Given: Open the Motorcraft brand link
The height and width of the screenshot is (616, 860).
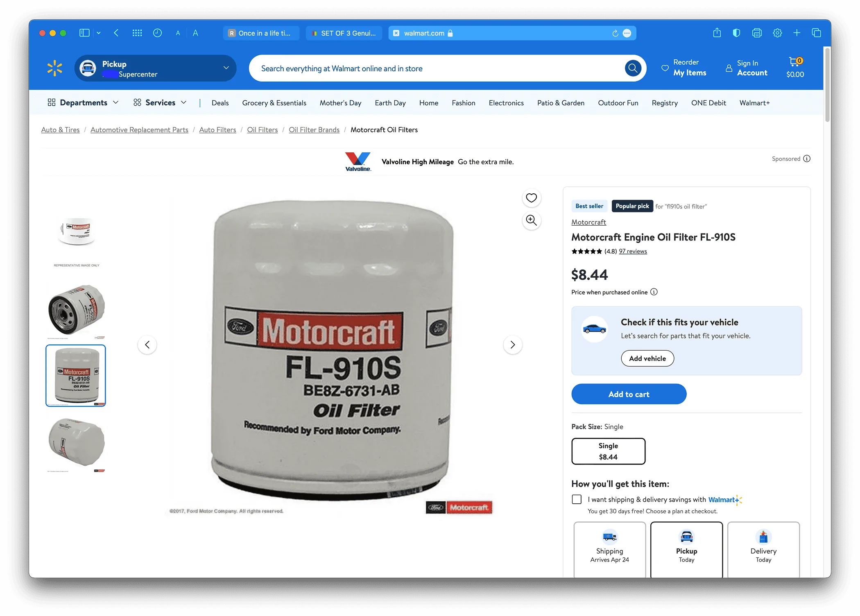Looking at the screenshot, I should click(x=588, y=222).
